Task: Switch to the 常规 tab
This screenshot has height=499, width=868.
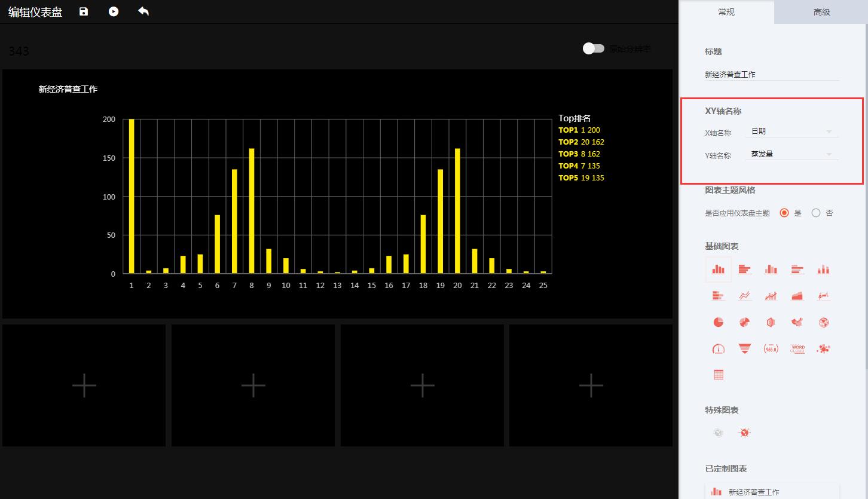Action: 726,12
